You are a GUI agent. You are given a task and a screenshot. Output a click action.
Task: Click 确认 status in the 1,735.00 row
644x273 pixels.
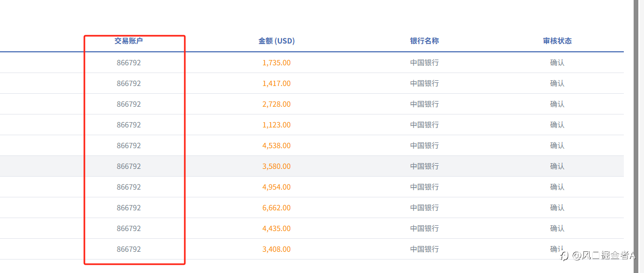pos(558,63)
